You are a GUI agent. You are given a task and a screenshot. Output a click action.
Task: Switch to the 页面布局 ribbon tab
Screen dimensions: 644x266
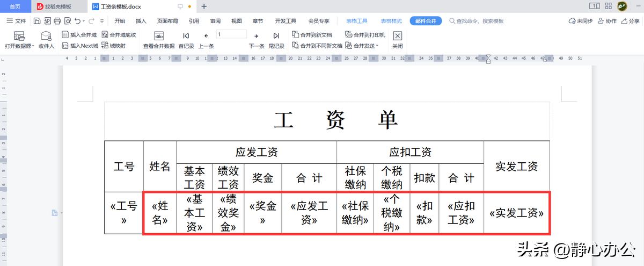pyautogui.click(x=167, y=21)
